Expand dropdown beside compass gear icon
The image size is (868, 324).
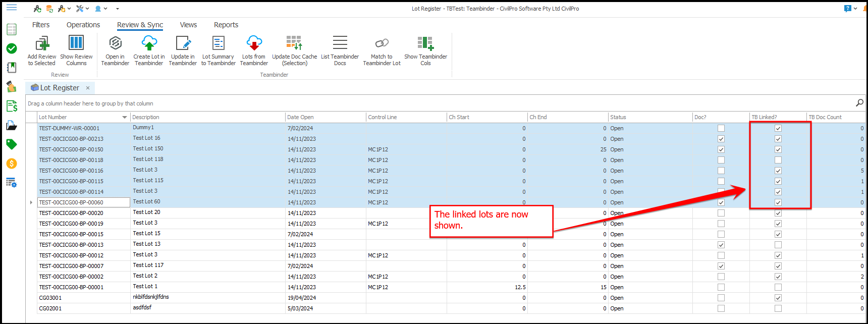coord(69,9)
